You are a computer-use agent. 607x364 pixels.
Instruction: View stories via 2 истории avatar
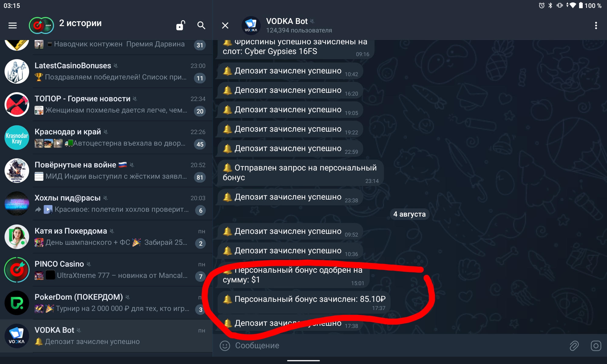41,25
